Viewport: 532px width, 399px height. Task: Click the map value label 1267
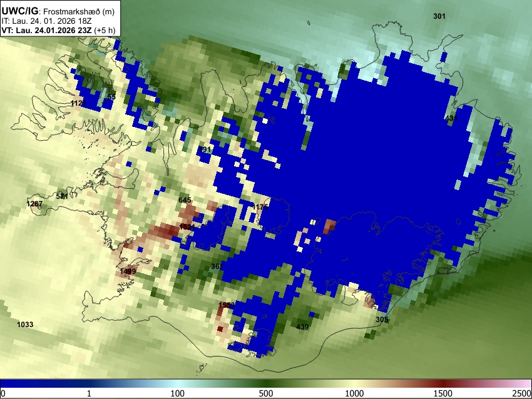[34, 204]
